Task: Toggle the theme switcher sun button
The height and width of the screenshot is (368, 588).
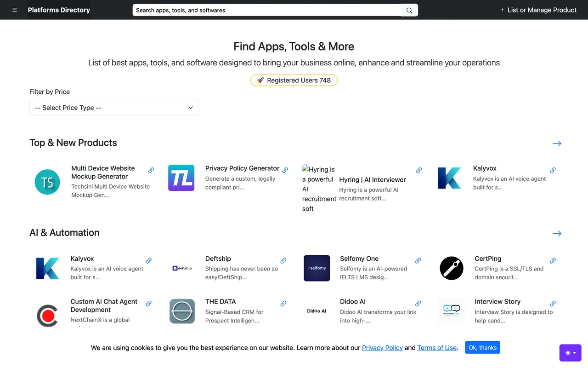Action: click(571, 353)
